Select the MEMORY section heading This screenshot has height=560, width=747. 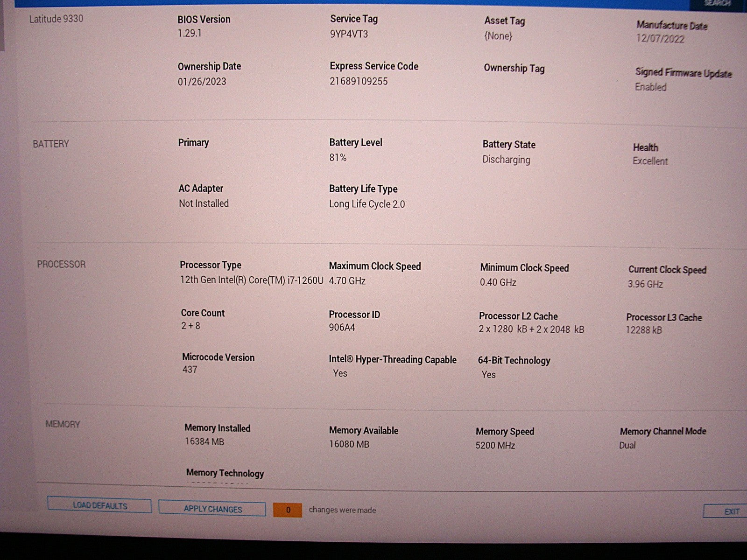point(63,424)
